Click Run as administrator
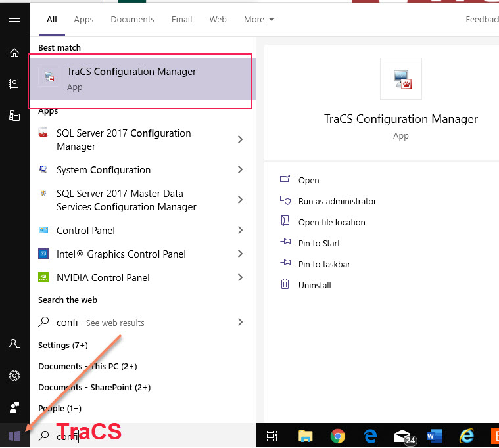This screenshot has width=499, height=448. tap(337, 202)
